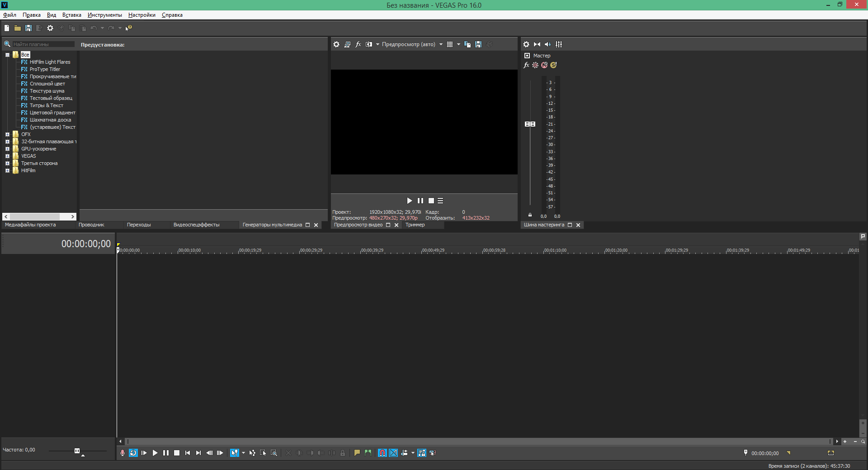Image resolution: width=868 pixels, height=470 pixels.
Task: Open video output effects in preview toolbar
Action: [x=358, y=44]
